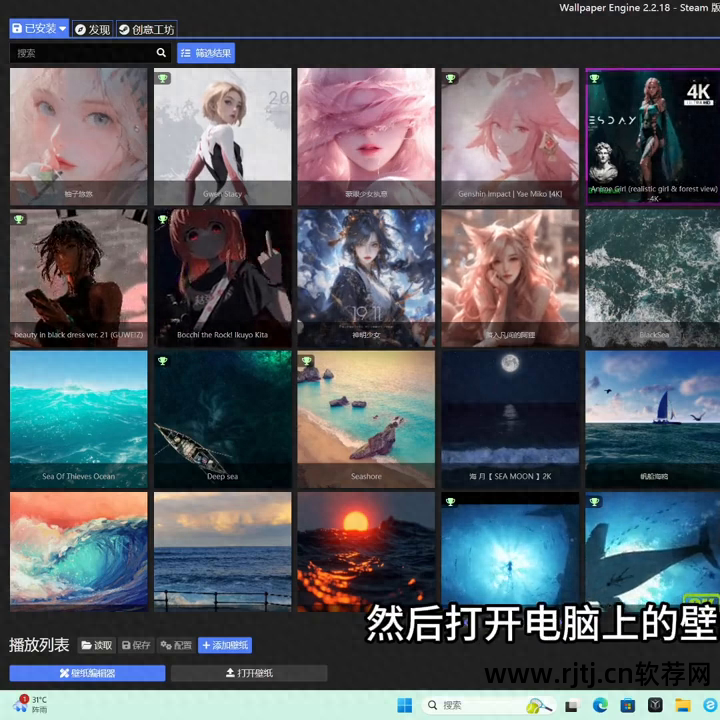Select the cloudy sea with railing wallpaper

click(x=223, y=552)
